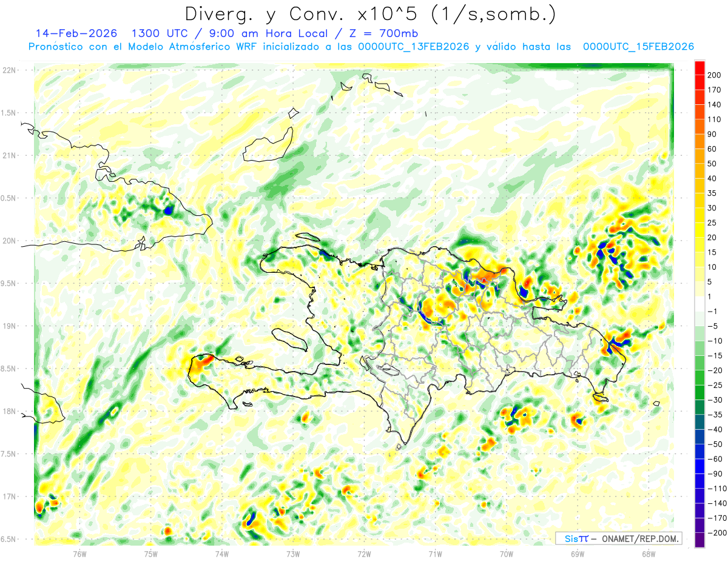Click the '8.5N' latitude label
This screenshot has width=728, height=562.
8,369
